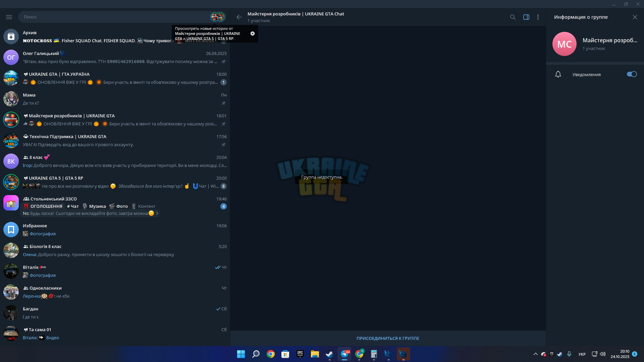Open the Та сама 01 channel
Viewport: 644px width, 362px height.
pos(115,334)
